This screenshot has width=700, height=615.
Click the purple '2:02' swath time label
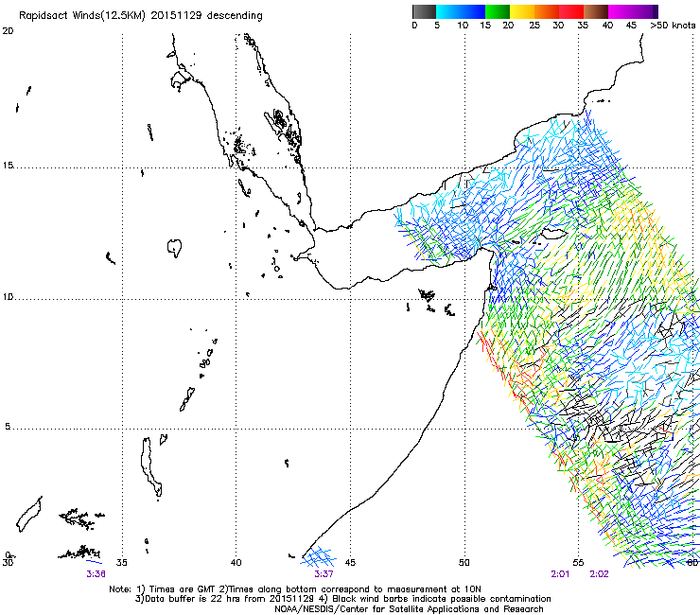pos(599,574)
